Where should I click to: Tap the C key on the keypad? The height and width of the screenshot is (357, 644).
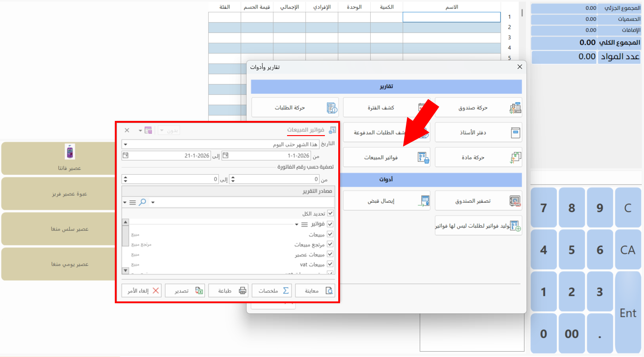click(x=628, y=208)
